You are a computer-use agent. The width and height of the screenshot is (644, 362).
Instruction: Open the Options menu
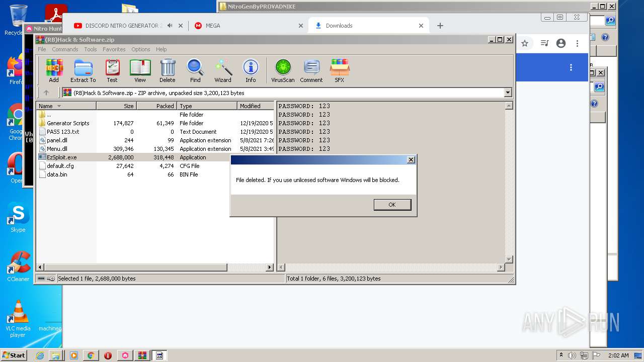[141, 49]
